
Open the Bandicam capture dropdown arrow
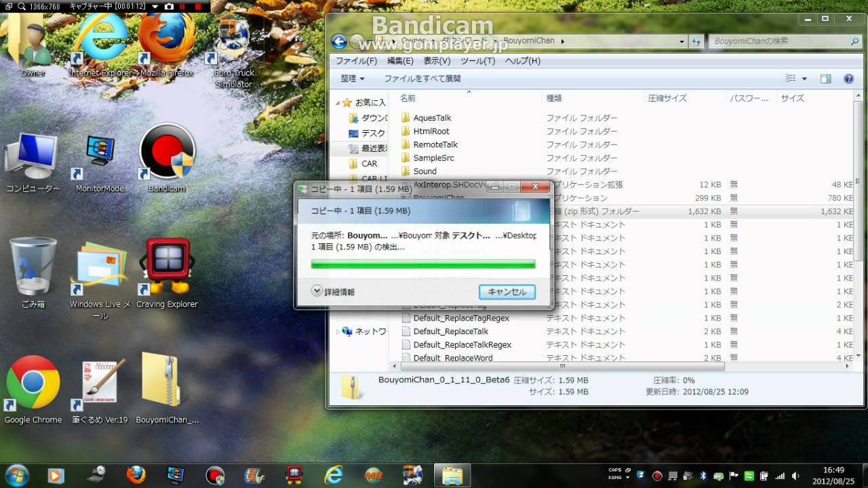coord(155,6)
